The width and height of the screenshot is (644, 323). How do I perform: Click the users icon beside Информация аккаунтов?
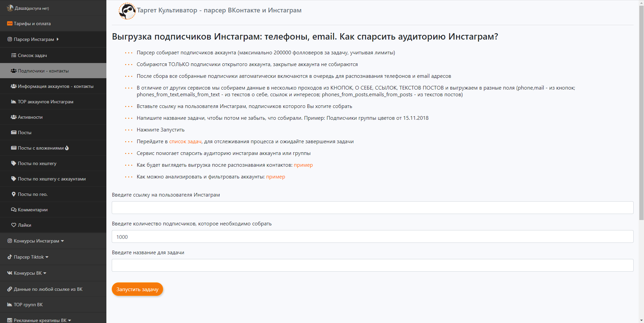(x=14, y=86)
